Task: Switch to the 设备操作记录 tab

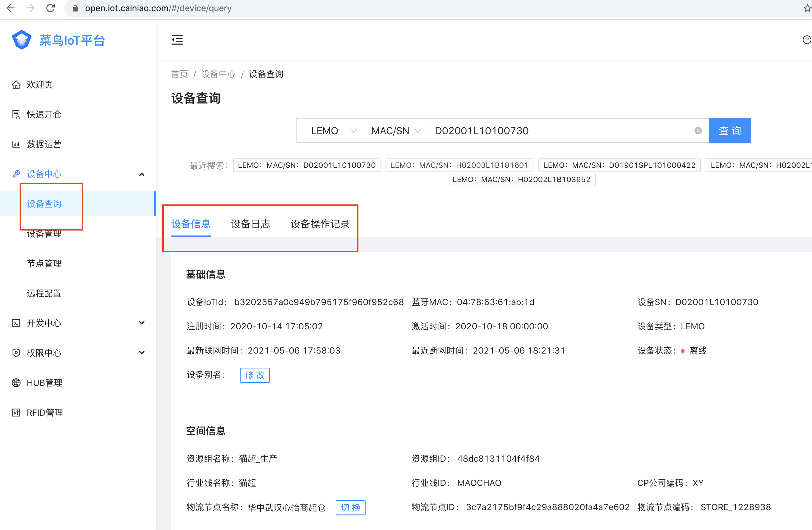Action: [320, 224]
